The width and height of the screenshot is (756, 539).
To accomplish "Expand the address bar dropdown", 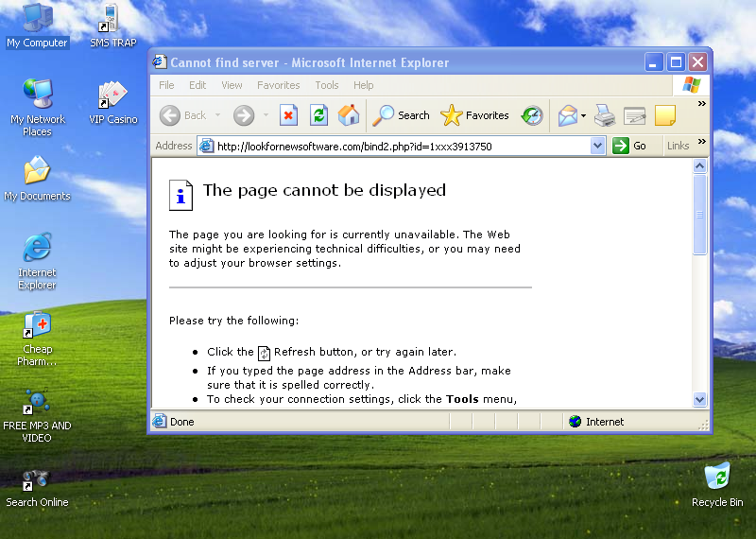I will [x=597, y=146].
